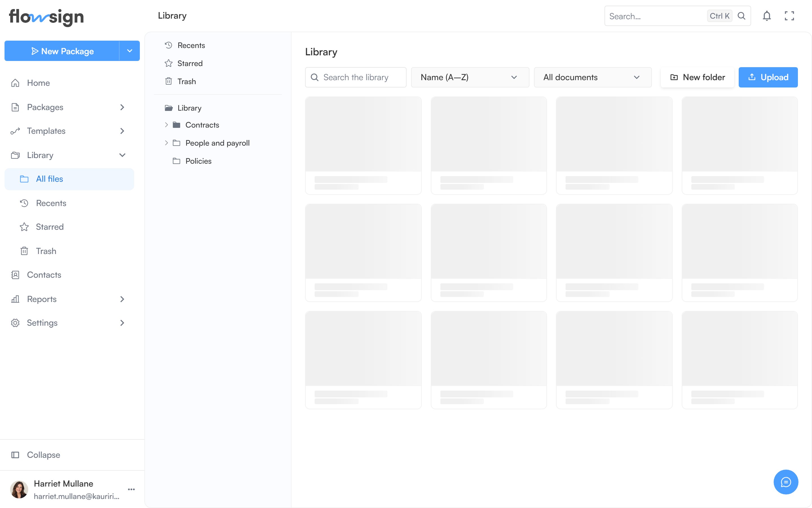This screenshot has width=812, height=508.
Task: Open the chat support bubble
Action: [x=786, y=482]
